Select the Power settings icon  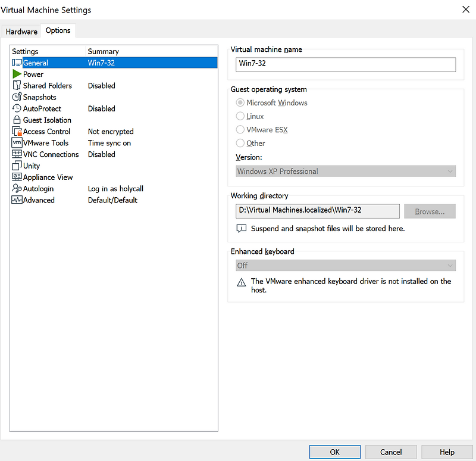(16, 74)
